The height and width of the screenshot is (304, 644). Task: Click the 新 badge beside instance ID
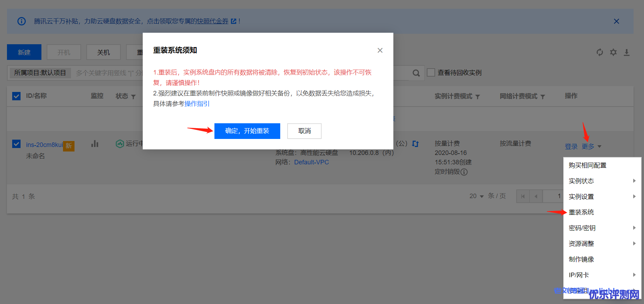[x=69, y=146]
